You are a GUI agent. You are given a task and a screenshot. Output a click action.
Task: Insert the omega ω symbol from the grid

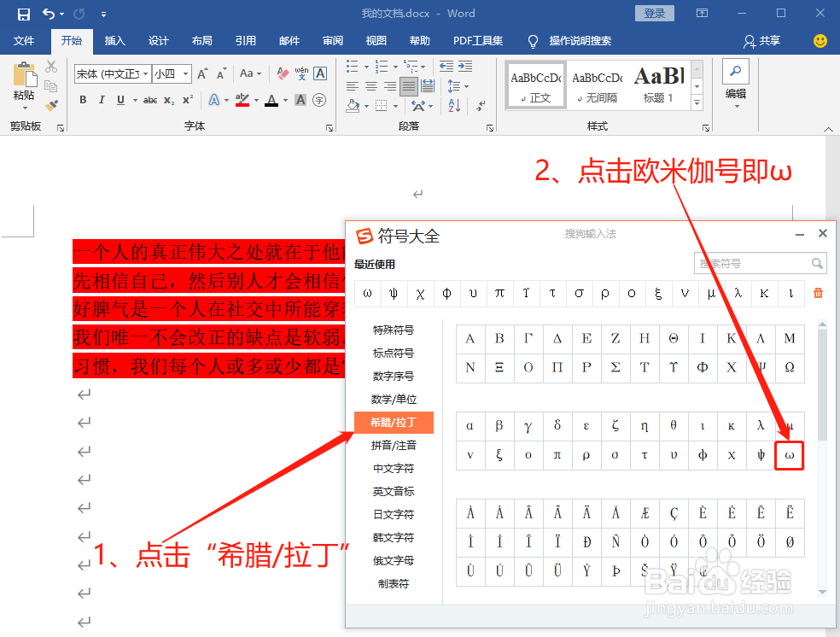pos(789,455)
